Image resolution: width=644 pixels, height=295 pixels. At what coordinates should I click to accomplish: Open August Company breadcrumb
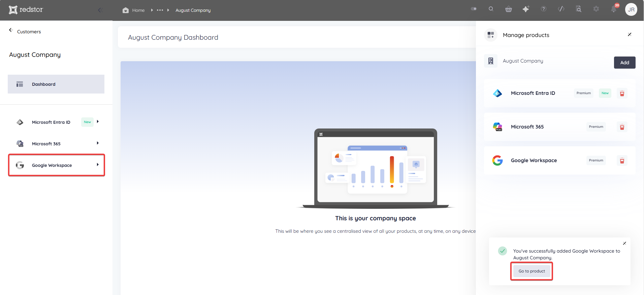(x=193, y=10)
